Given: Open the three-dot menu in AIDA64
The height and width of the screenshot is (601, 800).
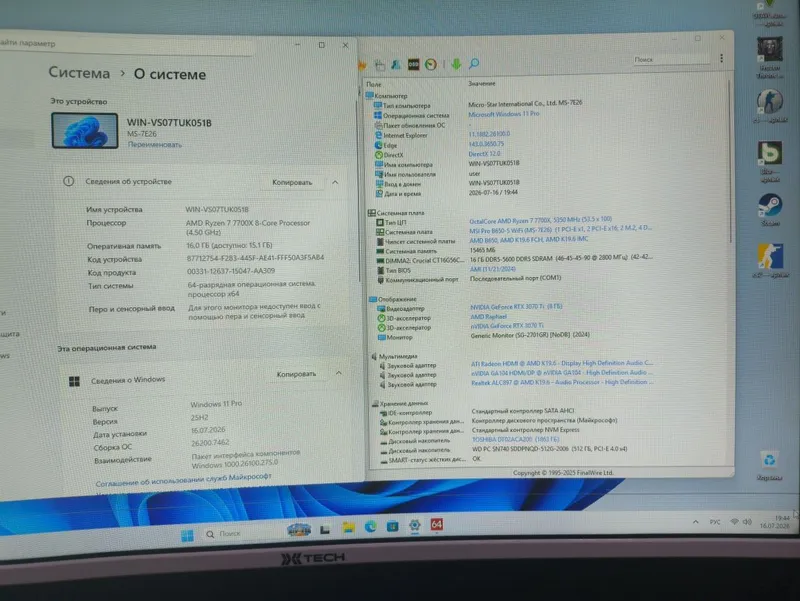Looking at the screenshot, I should tap(721, 58).
